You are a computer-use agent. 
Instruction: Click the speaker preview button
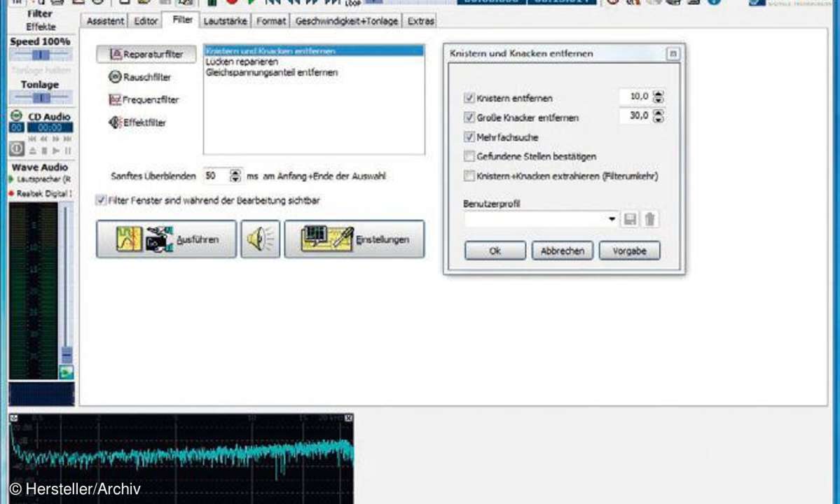tap(260, 239)
